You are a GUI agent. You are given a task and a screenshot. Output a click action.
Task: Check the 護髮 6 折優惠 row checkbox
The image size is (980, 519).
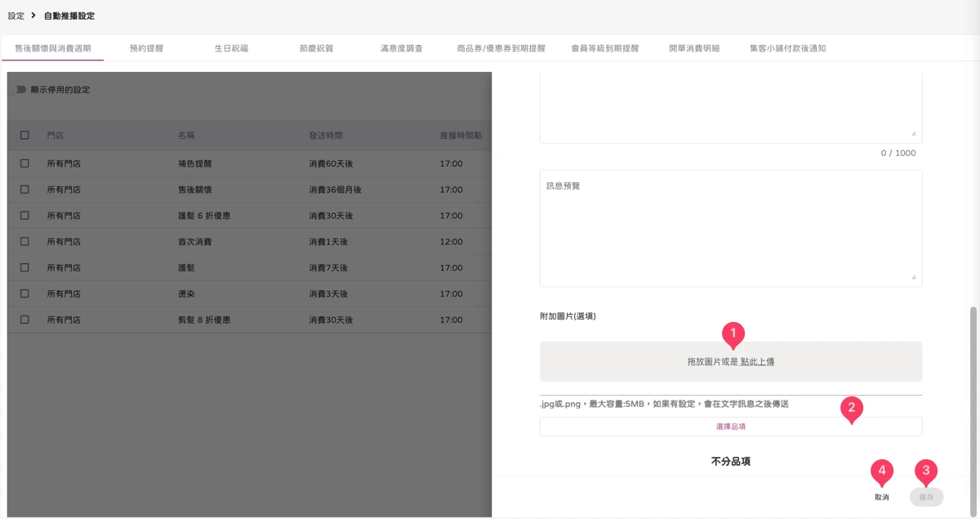24,215
